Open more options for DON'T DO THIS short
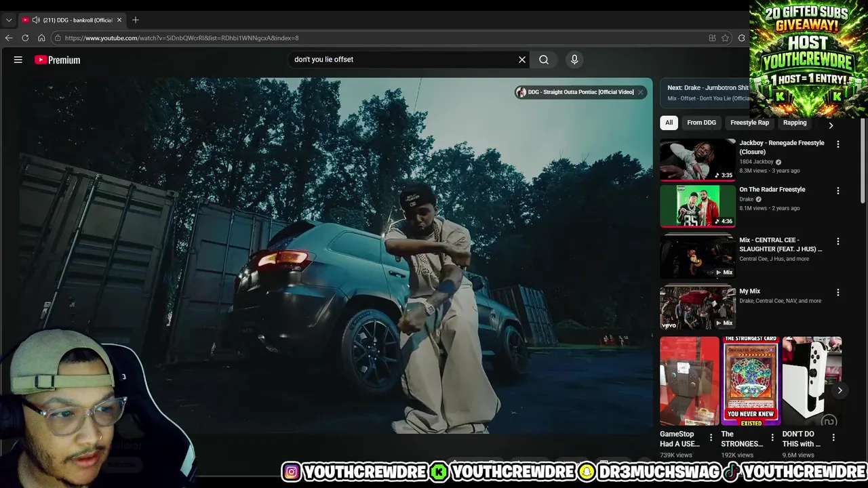868x488 pixels. tap(833, 438)
